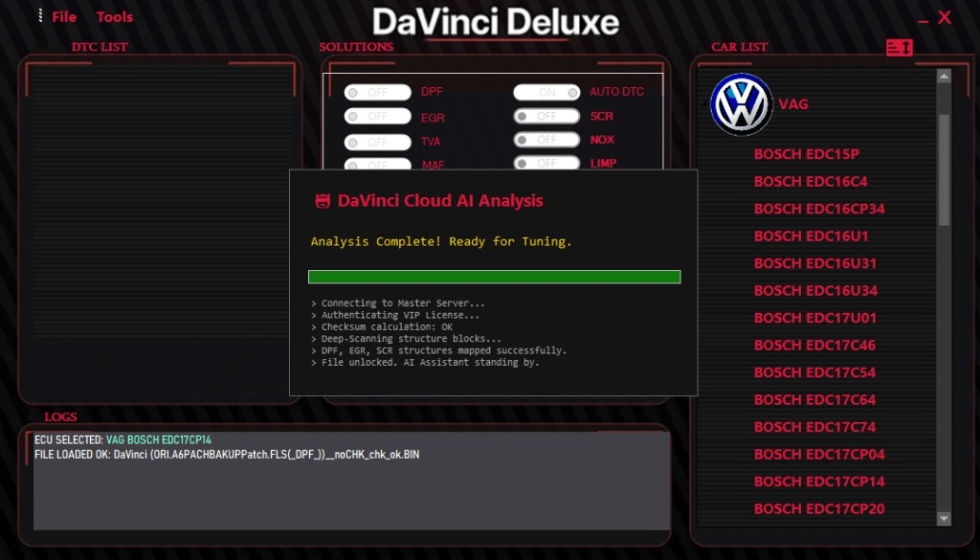The image size is (980, 560).
Task: Select BOSCH EDC17C74 in car list
Action: coord(814,428)
